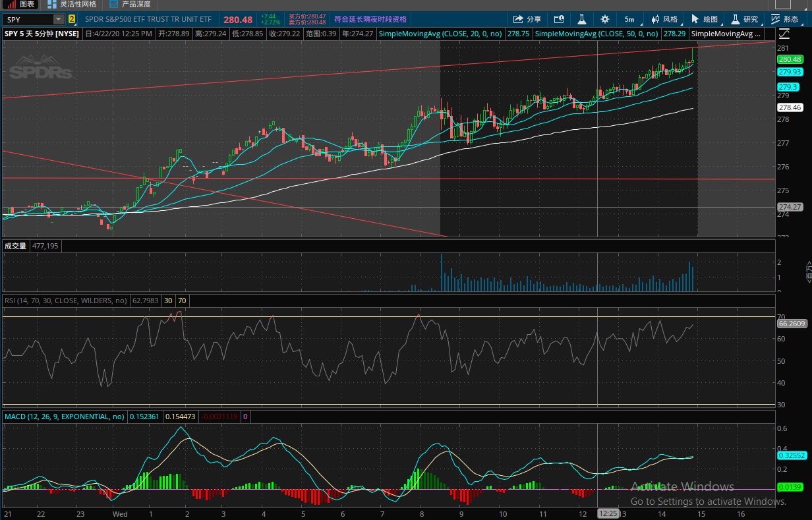Click the 符合延长隔夜时段资格 text
The image size is (812, 520).
pyautogui.click(x=370, y=20)
